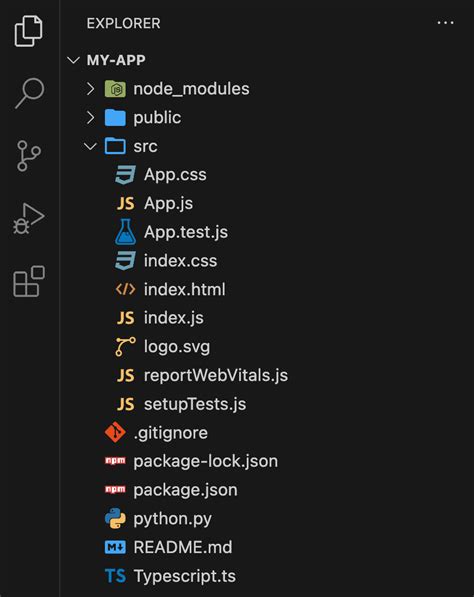Click the Python icon beside python.py
The width and height of the screenshot is (474, 597).
[115, 519]
